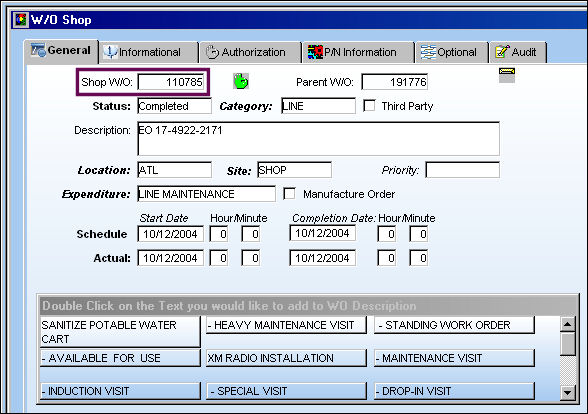The height and width of the screenshot is (414, 588).
Task: Click the description list scrollbar thumb
Action: tap(567, 343)
